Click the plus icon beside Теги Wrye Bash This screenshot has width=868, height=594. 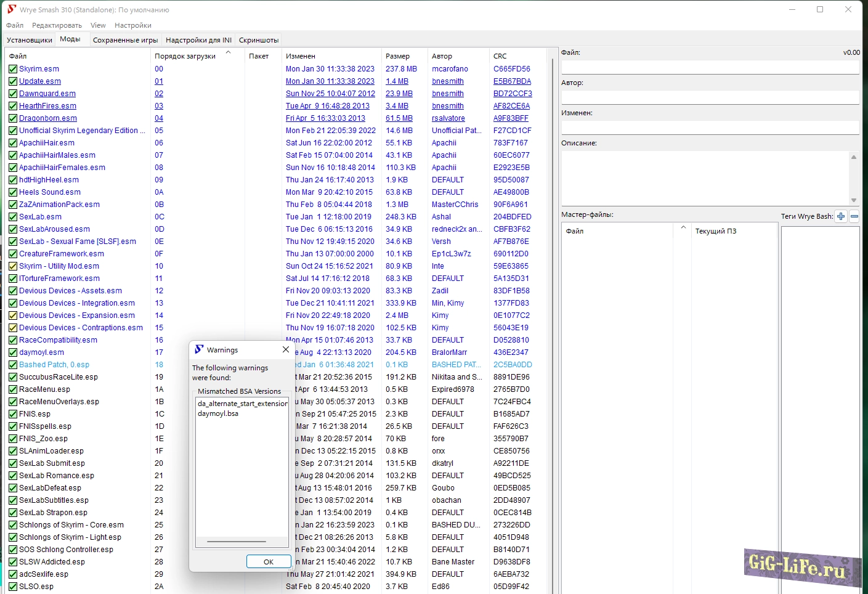(841, 216)
